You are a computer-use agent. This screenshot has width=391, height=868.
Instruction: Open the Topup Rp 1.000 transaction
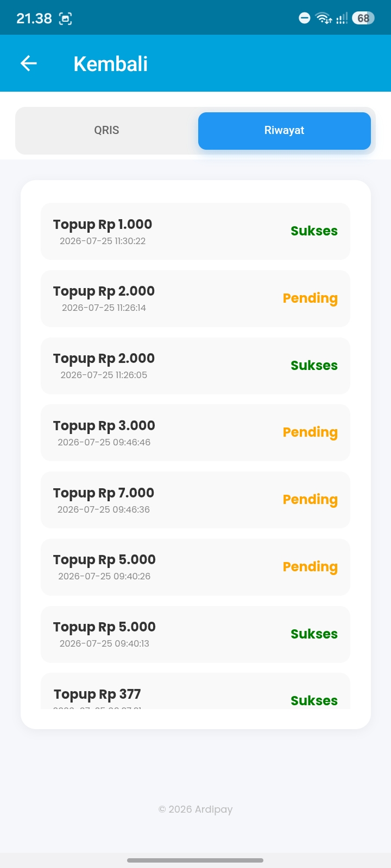tap(195, 232)
